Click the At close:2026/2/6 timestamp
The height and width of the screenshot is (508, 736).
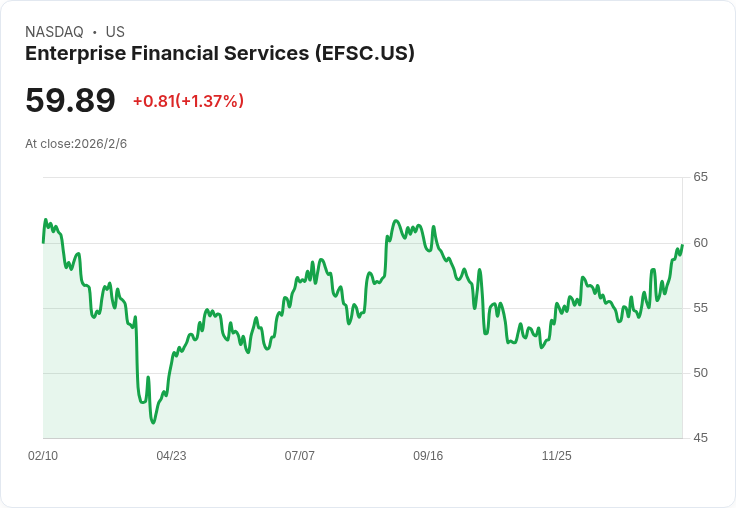76,144
